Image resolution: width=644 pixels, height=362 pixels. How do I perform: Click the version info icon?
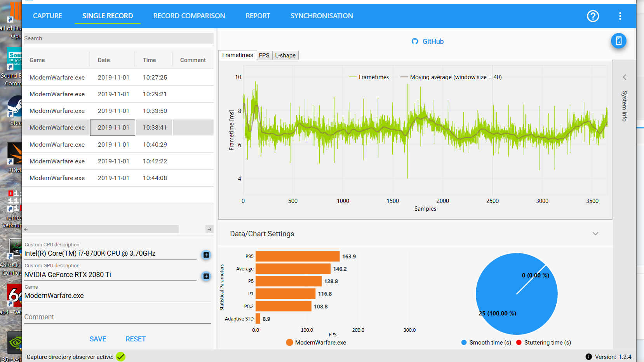click(x=588, y=357)
